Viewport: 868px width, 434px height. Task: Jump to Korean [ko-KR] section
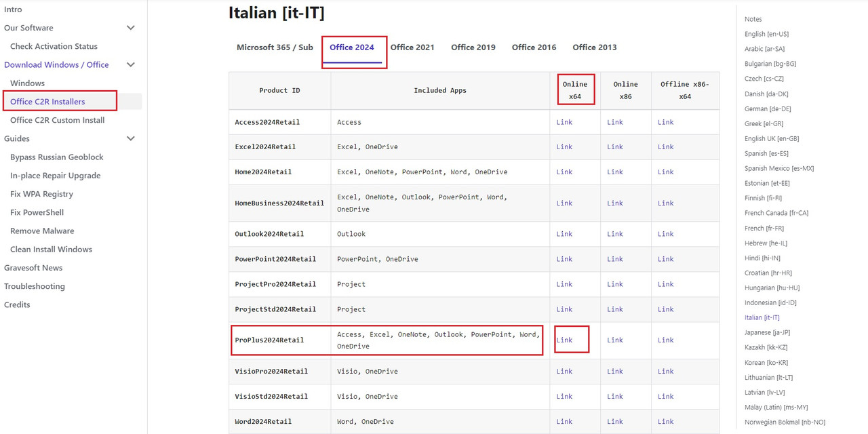[x=766, y=363]
